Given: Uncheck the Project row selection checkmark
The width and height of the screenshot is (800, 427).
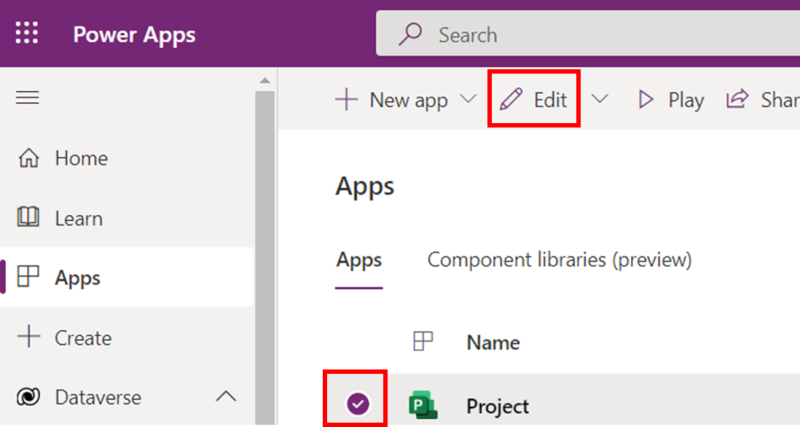Looking at the screenshot, I should tap(358, 404).
